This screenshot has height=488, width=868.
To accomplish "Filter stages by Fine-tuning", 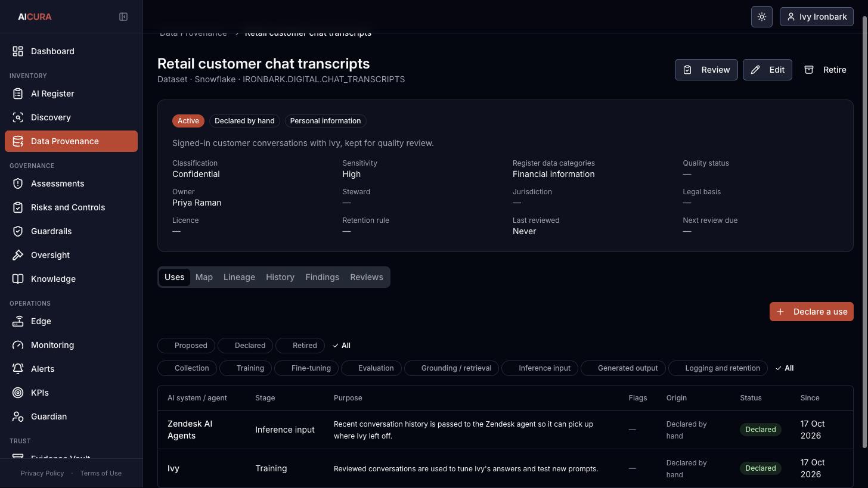I will (x=306, y=368).
